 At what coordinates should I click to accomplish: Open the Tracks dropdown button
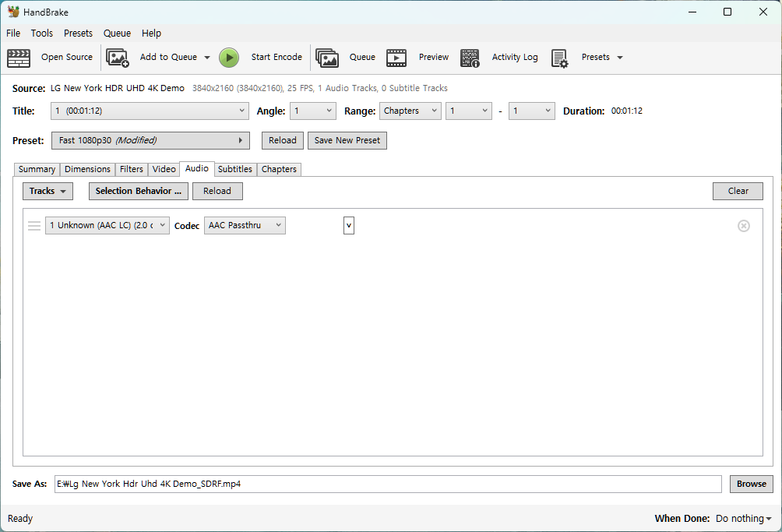pos(48,191)
